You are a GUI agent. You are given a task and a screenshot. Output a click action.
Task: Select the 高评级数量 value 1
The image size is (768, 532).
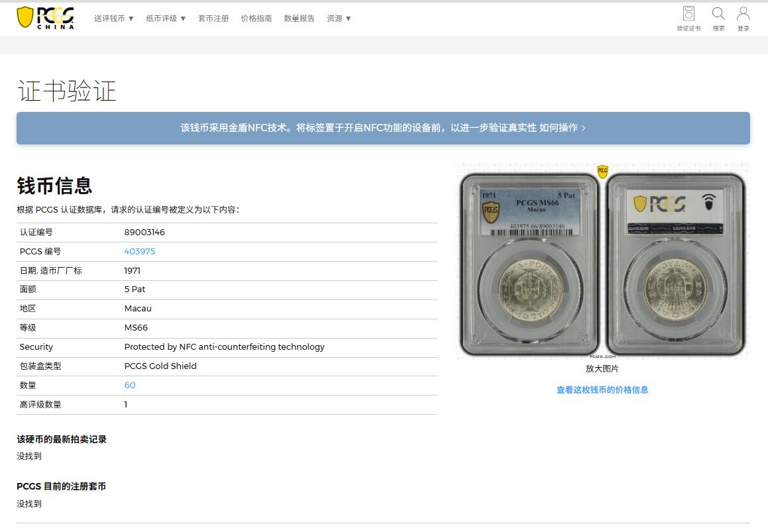[x=126, y=405]
